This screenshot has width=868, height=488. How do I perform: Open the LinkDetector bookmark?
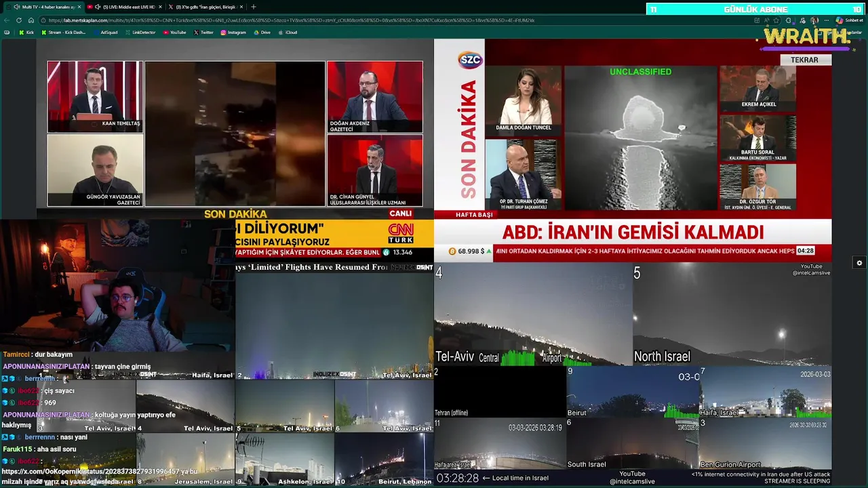pos(140,33)
